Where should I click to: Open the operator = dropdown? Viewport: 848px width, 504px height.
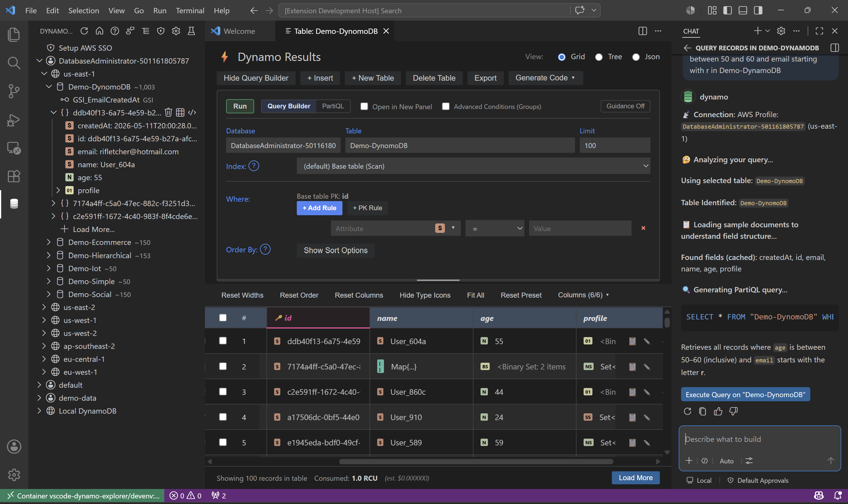(495, 228)
